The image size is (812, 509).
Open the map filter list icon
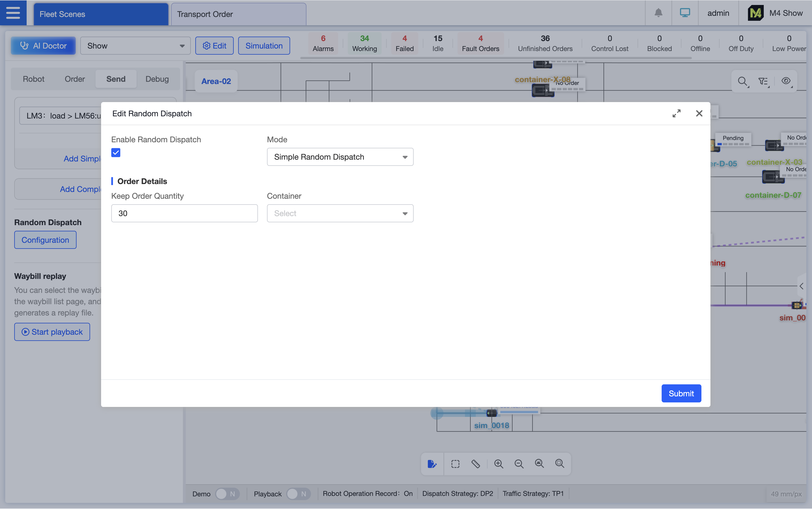click(763, 81)
